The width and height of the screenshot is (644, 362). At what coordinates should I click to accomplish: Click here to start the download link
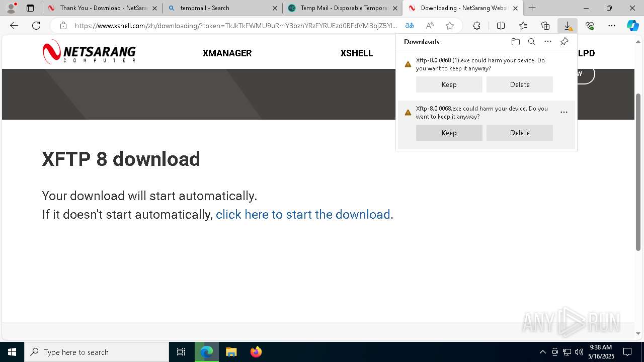303,215
